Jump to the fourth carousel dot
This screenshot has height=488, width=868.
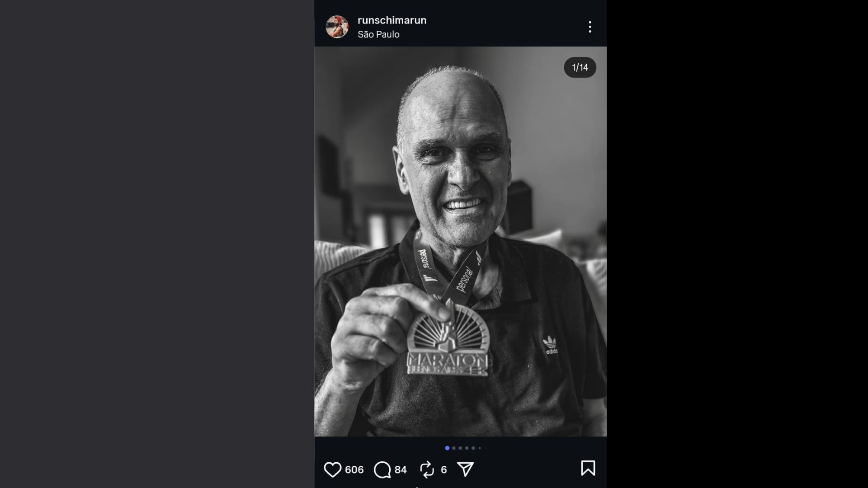tap(467, 448)
